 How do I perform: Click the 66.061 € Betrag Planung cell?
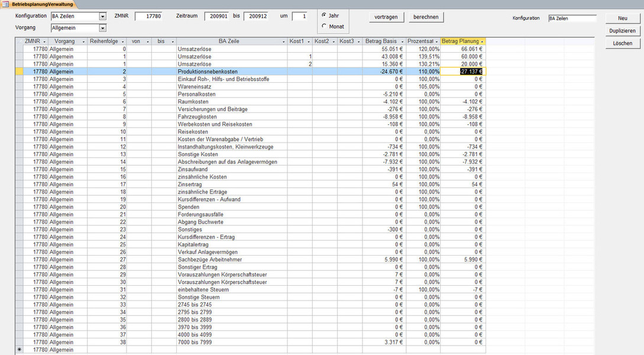coord(463,49)
